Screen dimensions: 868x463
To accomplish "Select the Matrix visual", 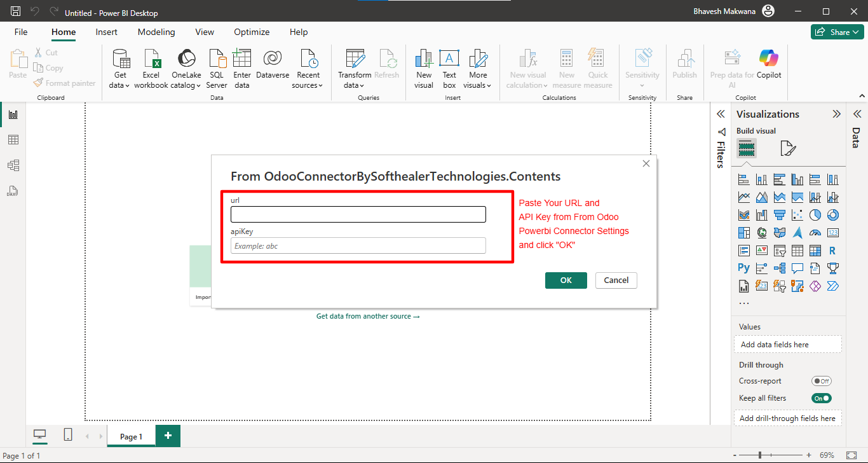I will (815, 251).
